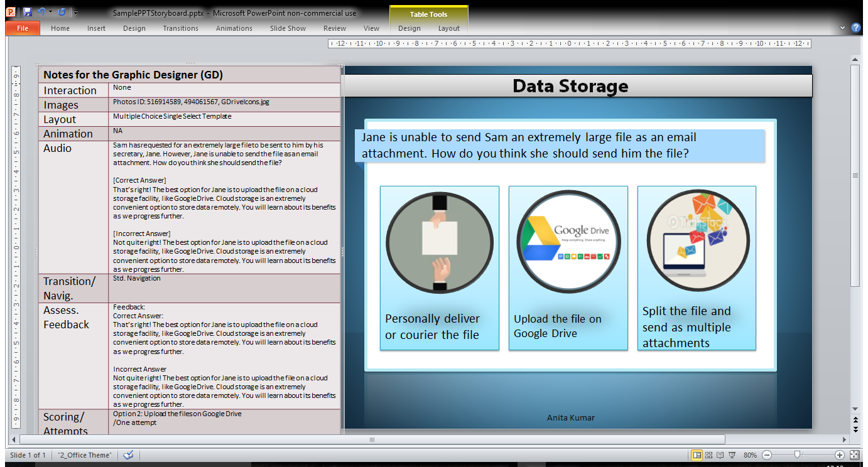Open the File menu

[23, 28]
